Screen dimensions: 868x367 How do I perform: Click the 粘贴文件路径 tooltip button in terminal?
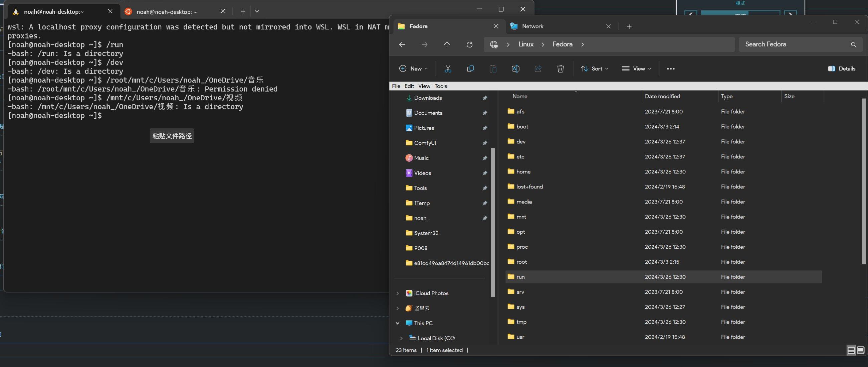(172, 136)
